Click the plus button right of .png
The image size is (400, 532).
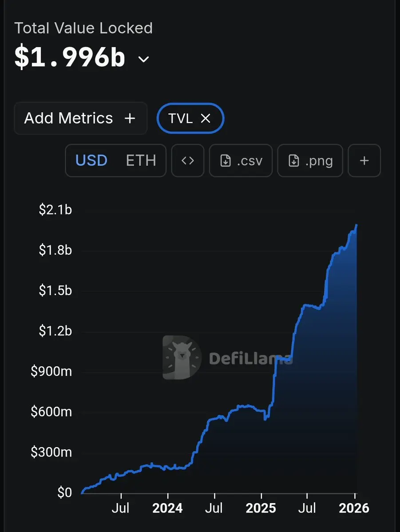tap(364, 160)
